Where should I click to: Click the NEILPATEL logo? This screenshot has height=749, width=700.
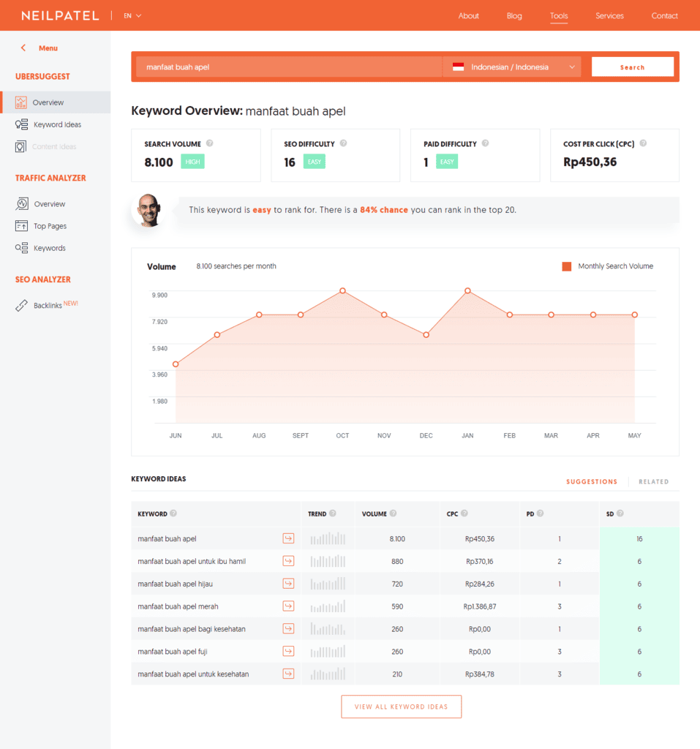(x=60, y=16)
